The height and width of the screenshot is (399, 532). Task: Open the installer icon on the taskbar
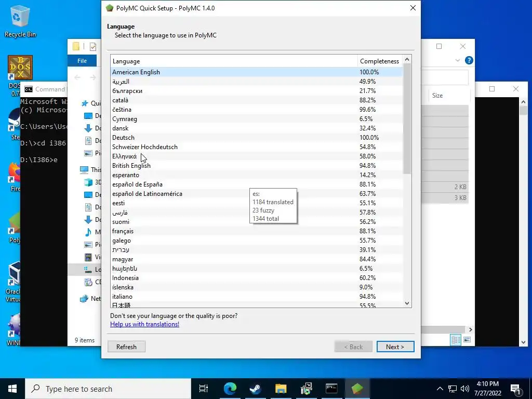point(306,389)
